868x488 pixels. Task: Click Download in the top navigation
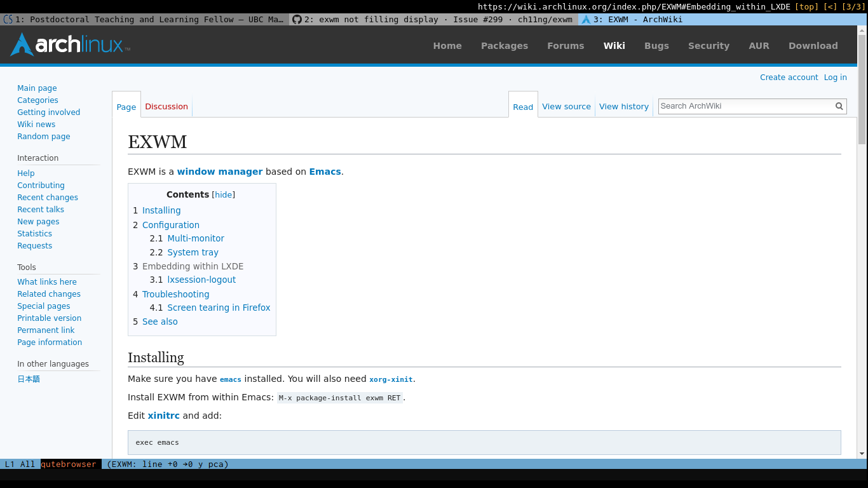coord(813,45)
